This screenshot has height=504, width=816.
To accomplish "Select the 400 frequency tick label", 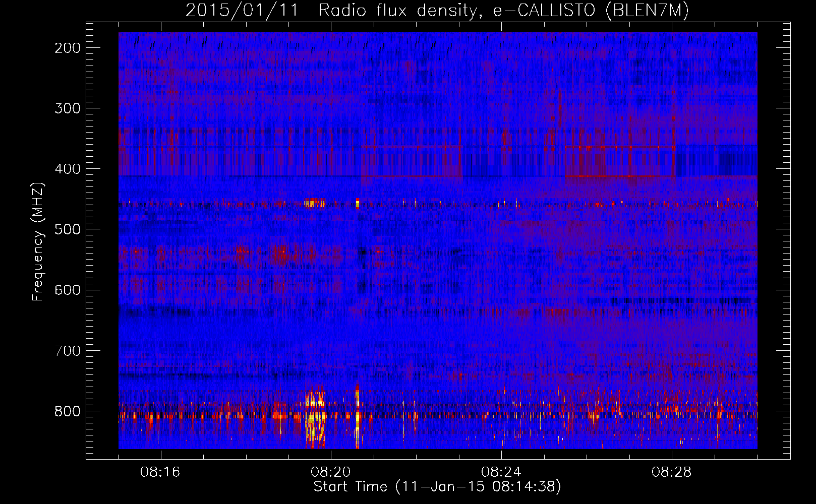I will 67,169.
